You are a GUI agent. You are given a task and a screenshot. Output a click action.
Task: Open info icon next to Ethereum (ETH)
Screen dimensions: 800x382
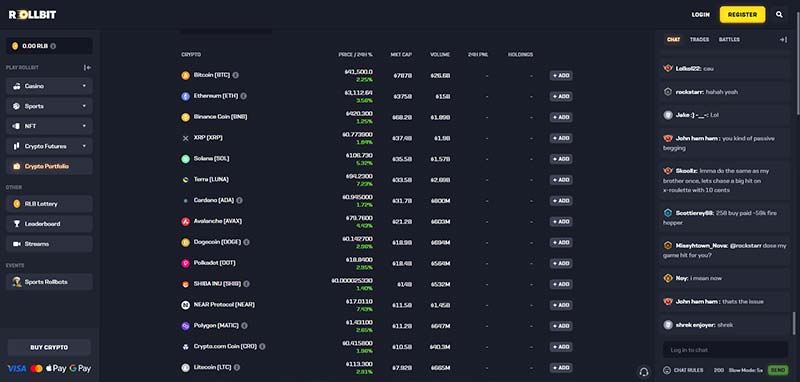point(243,96)
